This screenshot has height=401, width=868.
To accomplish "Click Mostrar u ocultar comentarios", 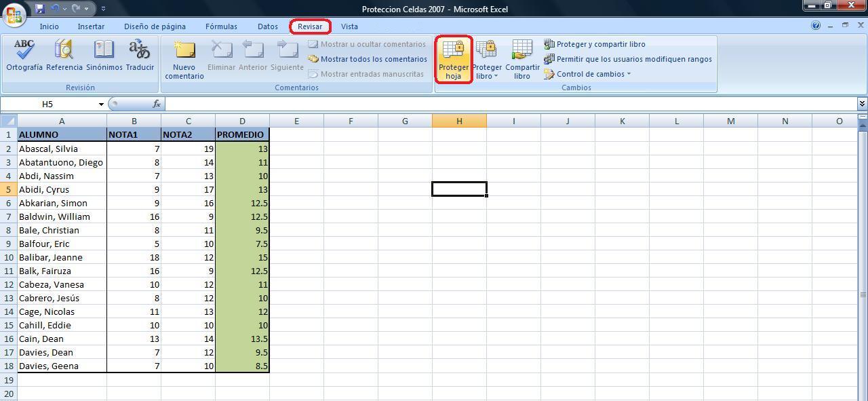I will pyautogui.click(x=367, y=44).
